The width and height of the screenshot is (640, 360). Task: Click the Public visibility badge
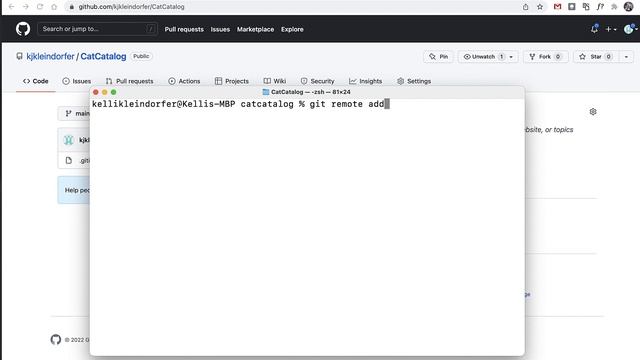click(141, 56)
